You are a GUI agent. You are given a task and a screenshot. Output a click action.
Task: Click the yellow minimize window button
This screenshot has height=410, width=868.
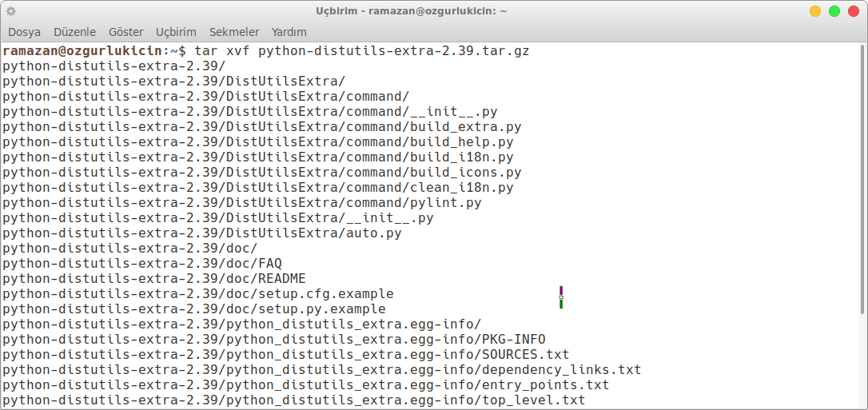(815, 11)
